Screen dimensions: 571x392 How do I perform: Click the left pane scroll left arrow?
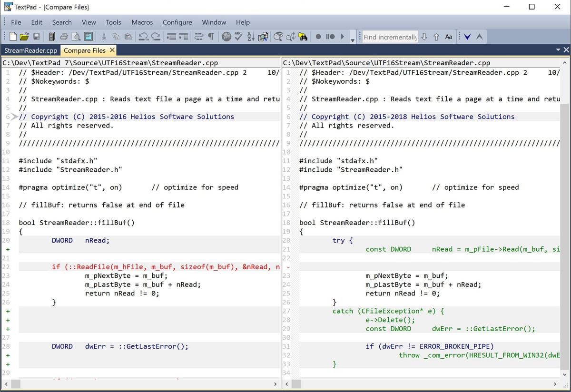[6, 384]
